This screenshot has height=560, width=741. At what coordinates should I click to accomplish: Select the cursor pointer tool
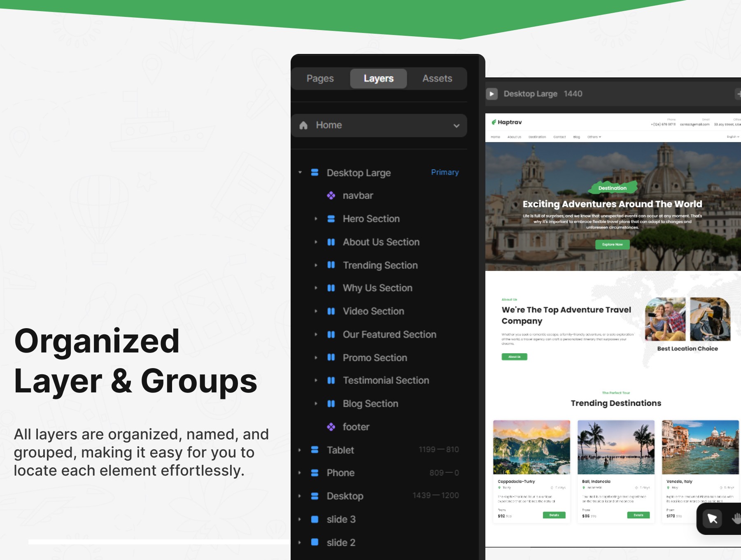712,518
